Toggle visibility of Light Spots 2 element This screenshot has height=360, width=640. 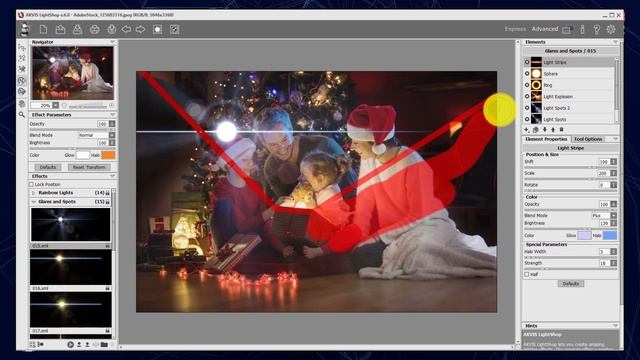[527, 108]
